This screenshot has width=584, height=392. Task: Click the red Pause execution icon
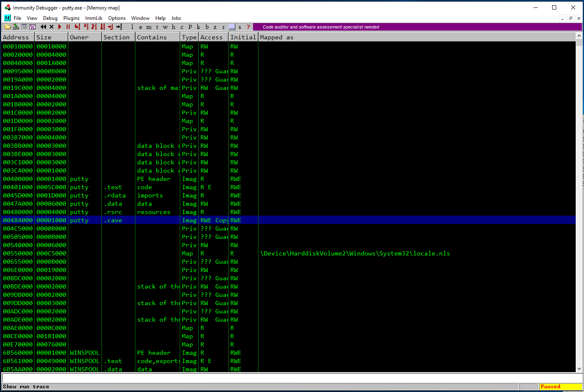click(68, 27)
